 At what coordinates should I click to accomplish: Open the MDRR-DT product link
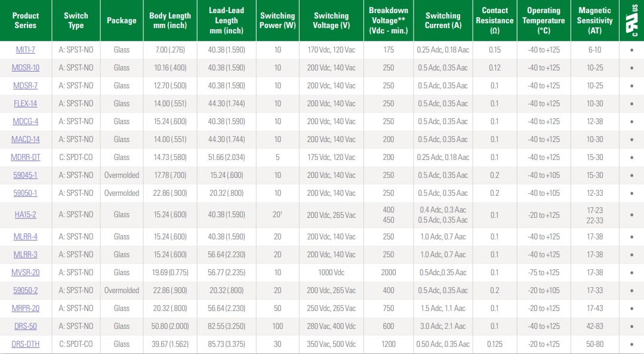pyautogui.click(x=25, y=158)
